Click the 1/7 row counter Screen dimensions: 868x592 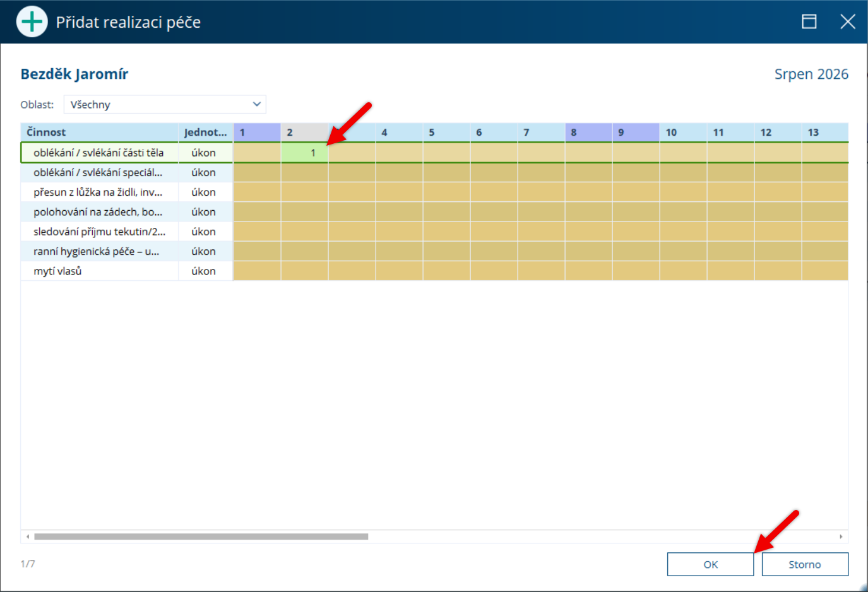point(28,564)
